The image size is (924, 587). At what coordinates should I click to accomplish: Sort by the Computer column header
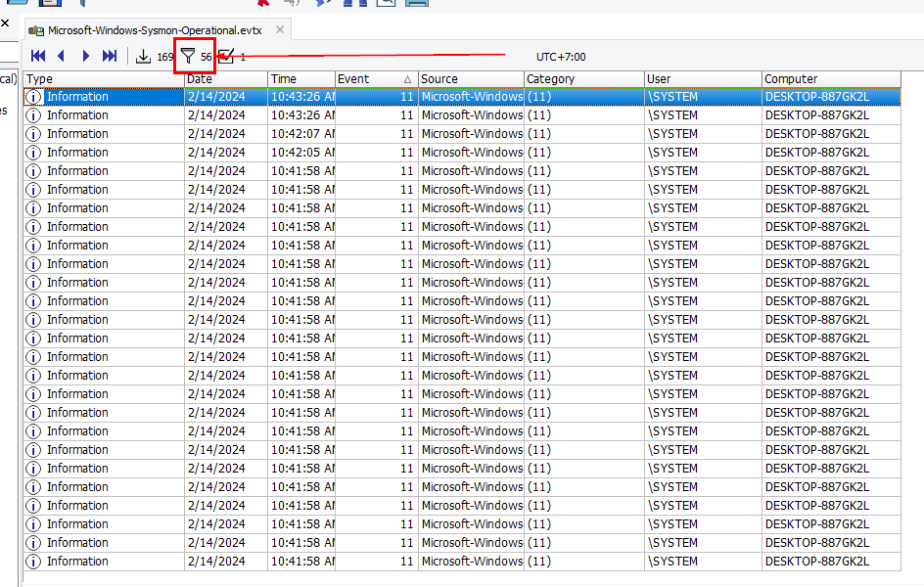(840, 79)
